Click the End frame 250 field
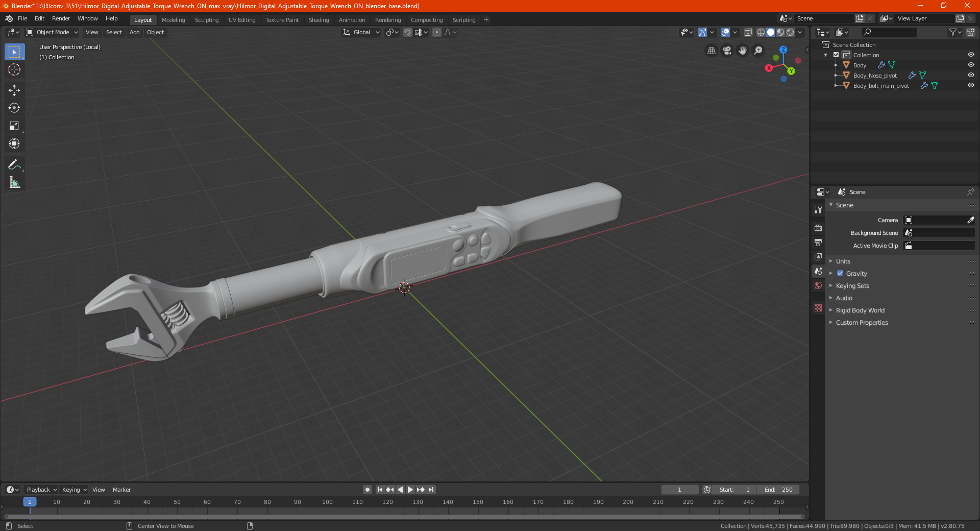This screenshot has width=980, height=531. [778, 490]
